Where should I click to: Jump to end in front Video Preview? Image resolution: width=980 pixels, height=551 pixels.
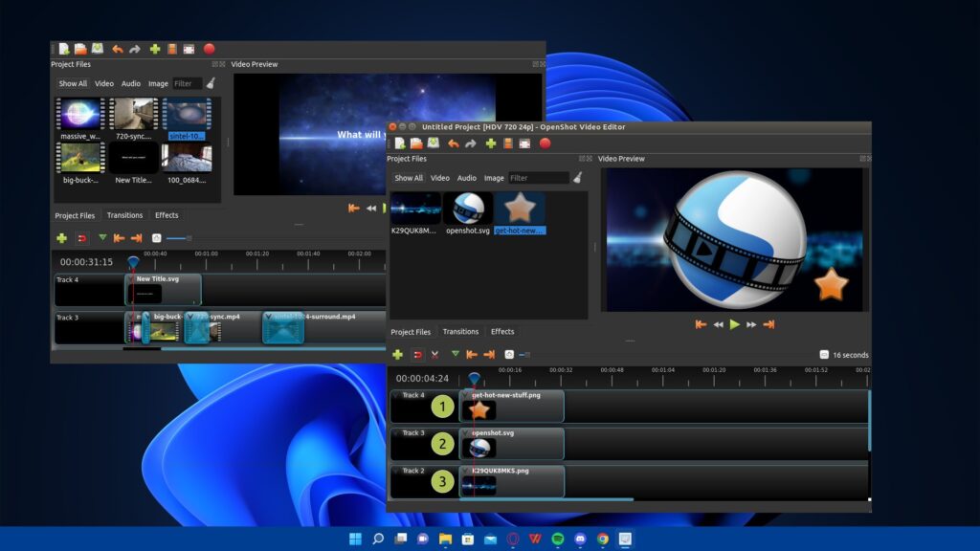point(768,324)
